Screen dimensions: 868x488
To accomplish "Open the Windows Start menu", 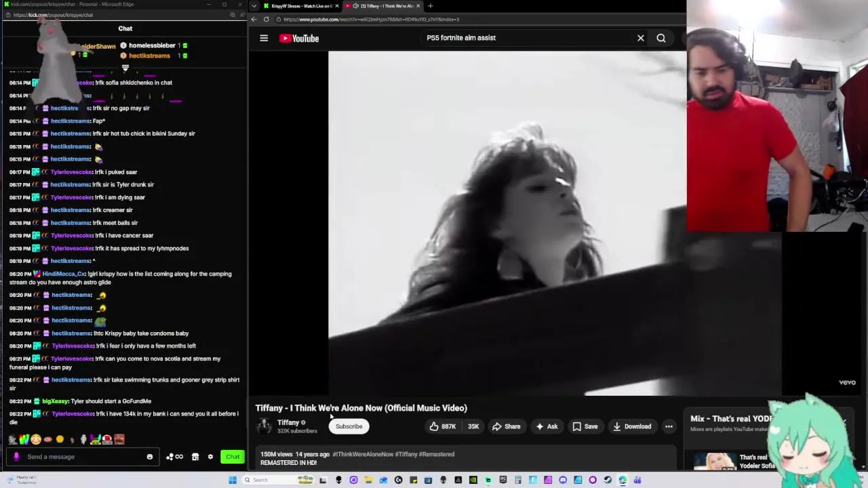I will pyautogui.click(x=233, y=480).
